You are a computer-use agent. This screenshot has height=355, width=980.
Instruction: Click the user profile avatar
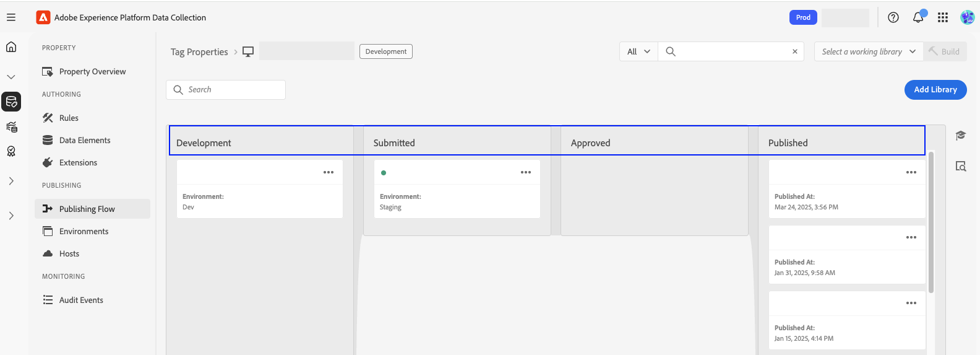967,17
